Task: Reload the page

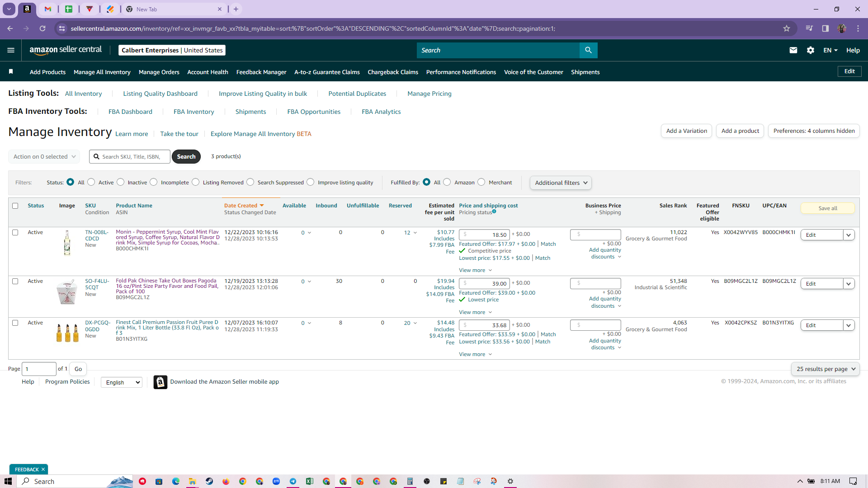Action: 42,28
